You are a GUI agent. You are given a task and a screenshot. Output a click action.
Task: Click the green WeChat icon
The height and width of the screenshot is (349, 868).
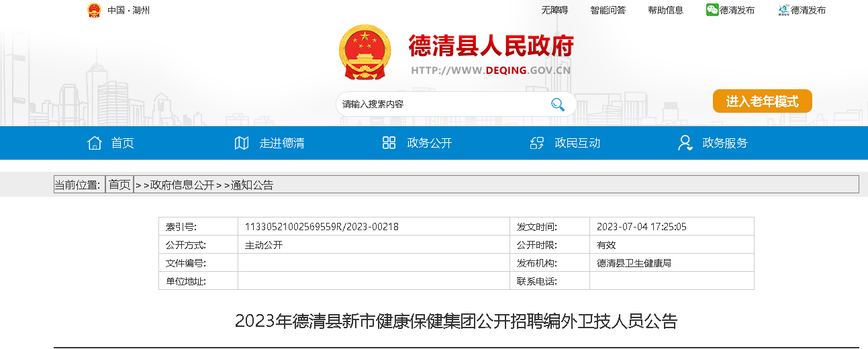tap(712, 10)
